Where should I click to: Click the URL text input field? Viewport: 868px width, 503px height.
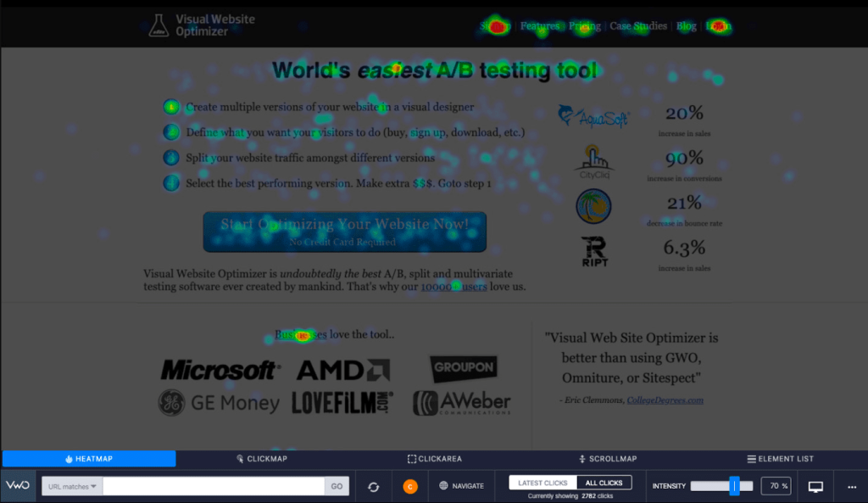coord(214,486)
